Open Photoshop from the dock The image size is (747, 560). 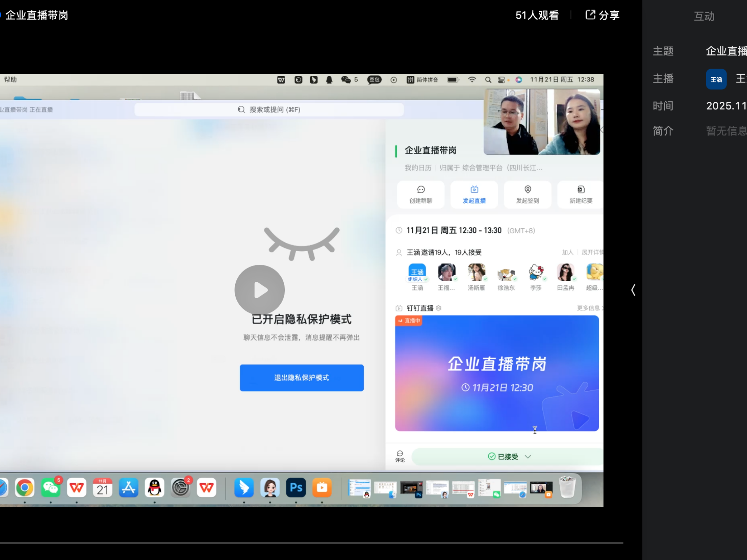click(296, 488)
